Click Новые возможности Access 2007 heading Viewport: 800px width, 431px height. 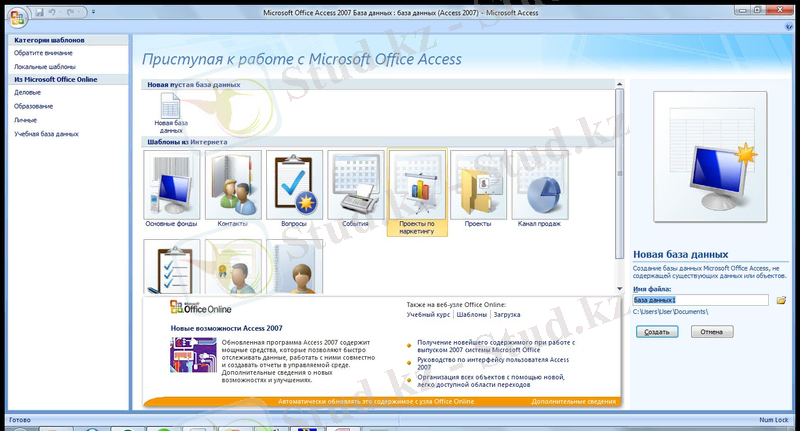pos(227,328)
